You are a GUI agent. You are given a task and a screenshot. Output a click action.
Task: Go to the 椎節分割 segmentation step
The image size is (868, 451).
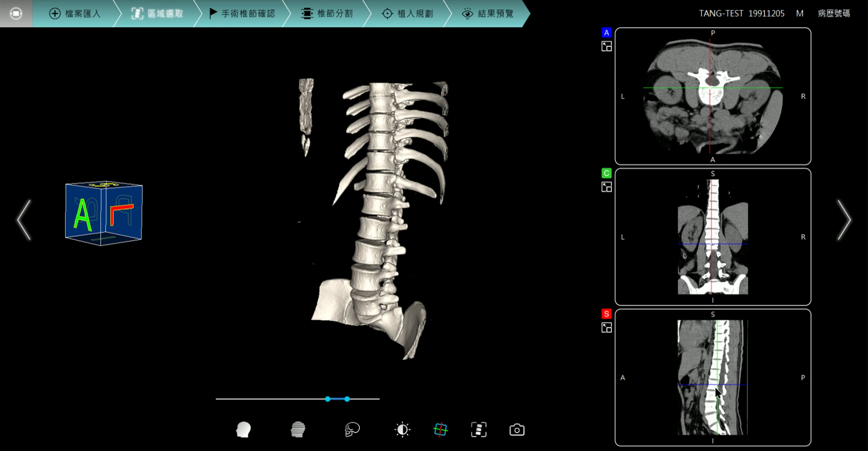(327, 13)
